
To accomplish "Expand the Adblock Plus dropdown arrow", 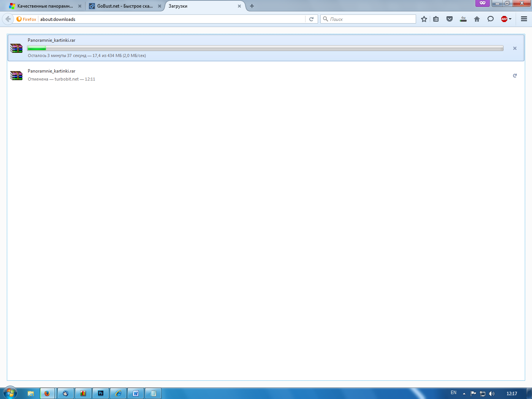I will (510, 19).
